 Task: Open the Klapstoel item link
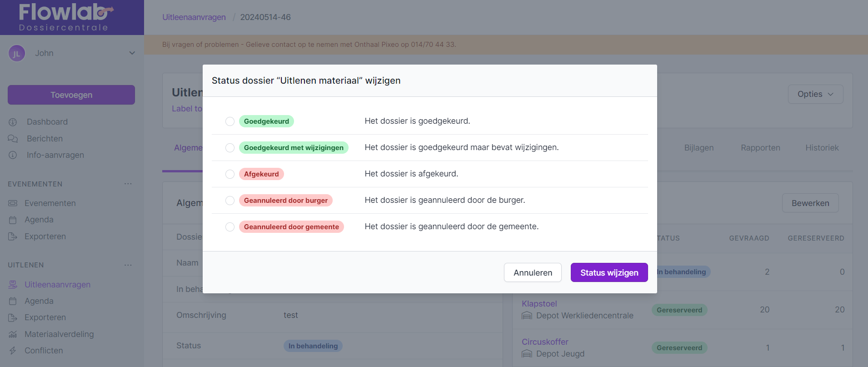tap(539, 304)
